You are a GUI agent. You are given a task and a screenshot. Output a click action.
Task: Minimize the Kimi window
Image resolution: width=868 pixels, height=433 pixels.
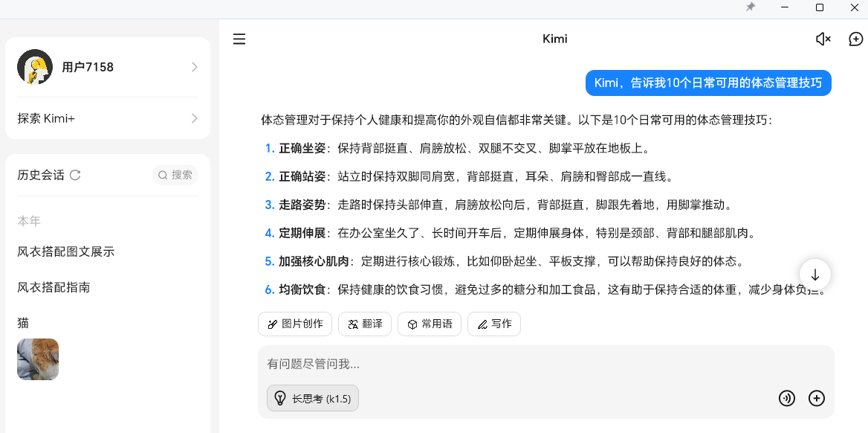(x=785, y=7)
